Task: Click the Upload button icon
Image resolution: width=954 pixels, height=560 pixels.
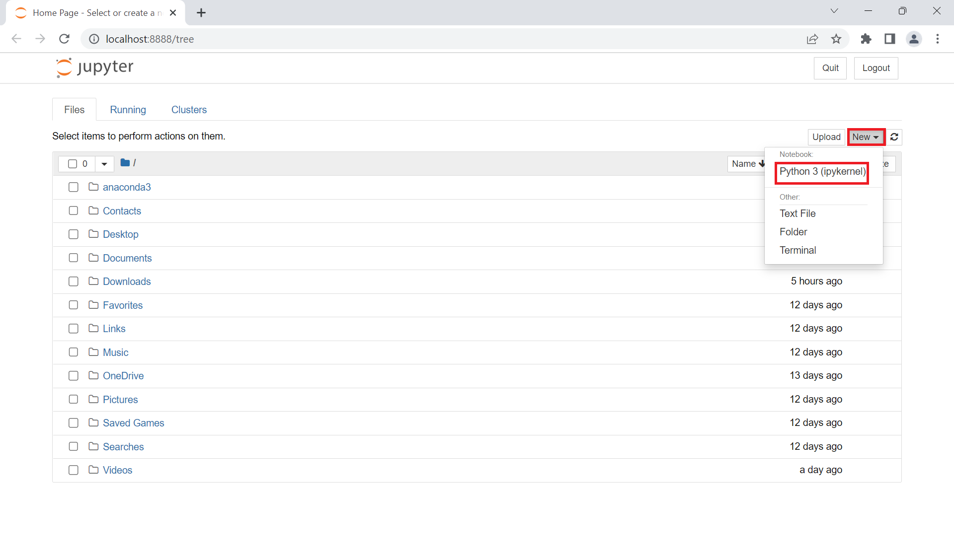Action: tap(827, 137)
